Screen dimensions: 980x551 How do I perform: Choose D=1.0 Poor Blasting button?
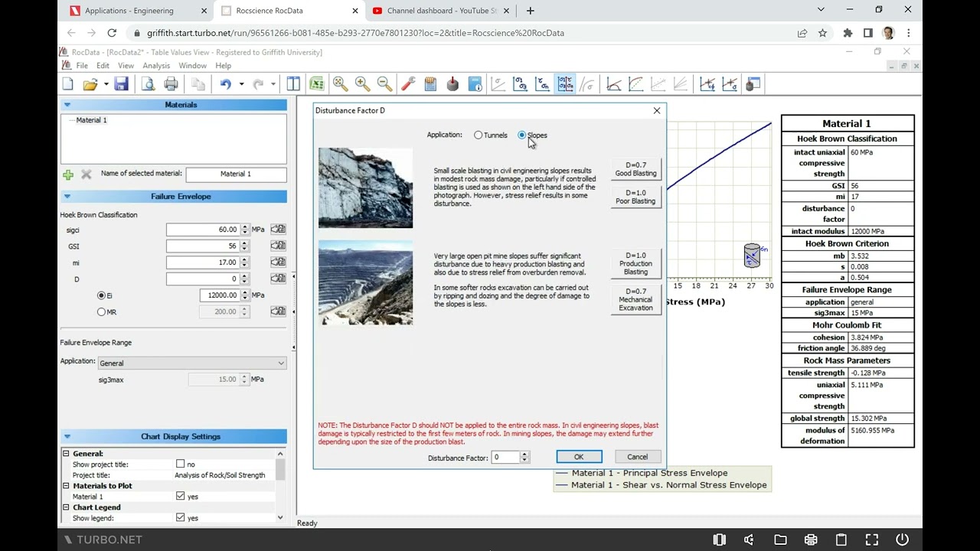click(635, 197)
